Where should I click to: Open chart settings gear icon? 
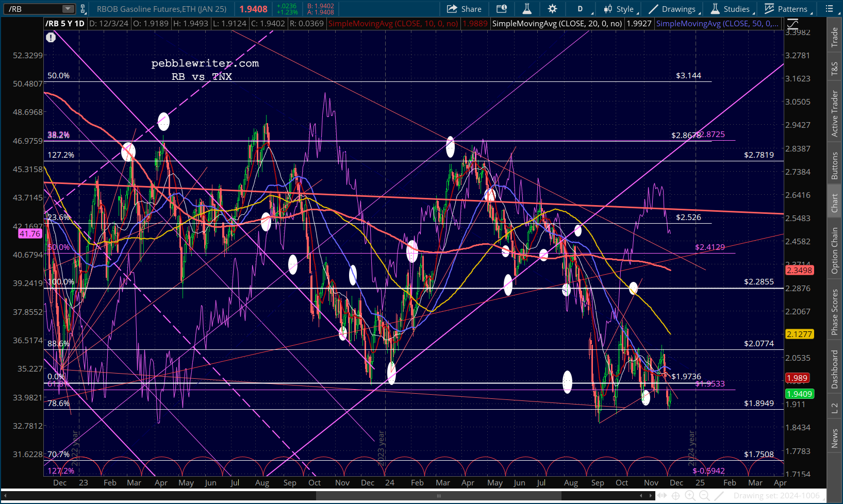coord(552,9)
